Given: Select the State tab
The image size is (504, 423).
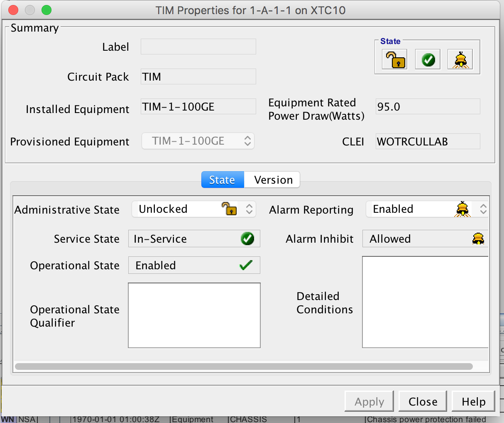Looking at the screenshot, I should click(x=223, y=180).
